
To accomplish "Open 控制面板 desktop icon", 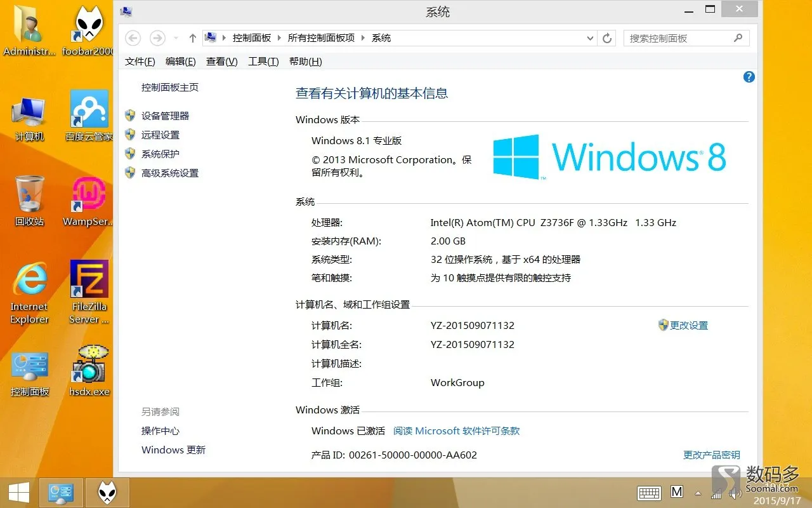I will coord(29,374).
